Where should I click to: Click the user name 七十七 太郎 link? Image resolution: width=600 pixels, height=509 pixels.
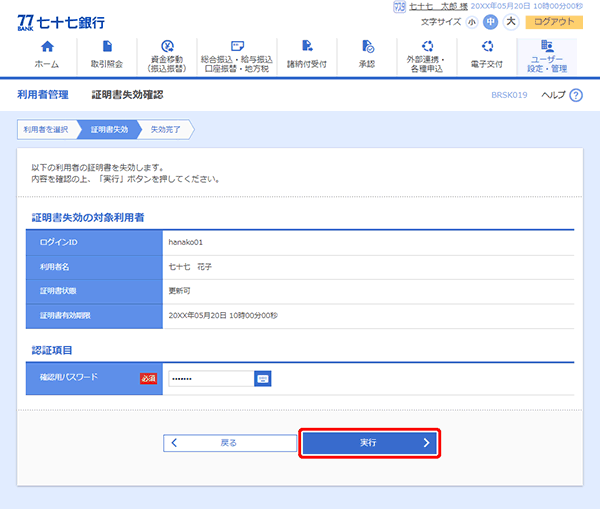[439, 7]
